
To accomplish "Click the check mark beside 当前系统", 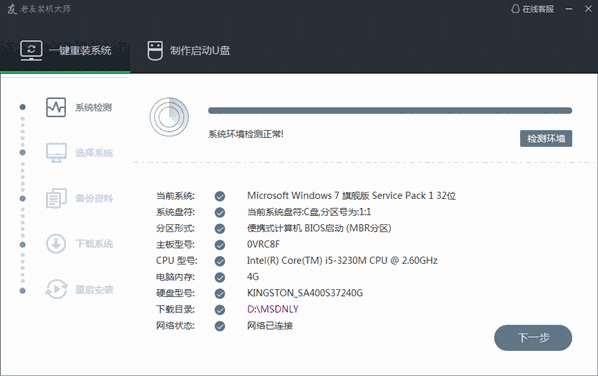I will (220, 196).
